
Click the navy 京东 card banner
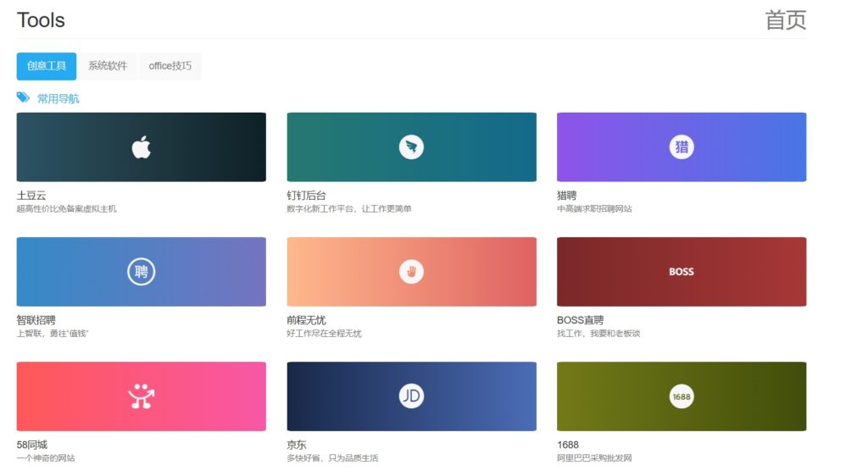(411, 396)
